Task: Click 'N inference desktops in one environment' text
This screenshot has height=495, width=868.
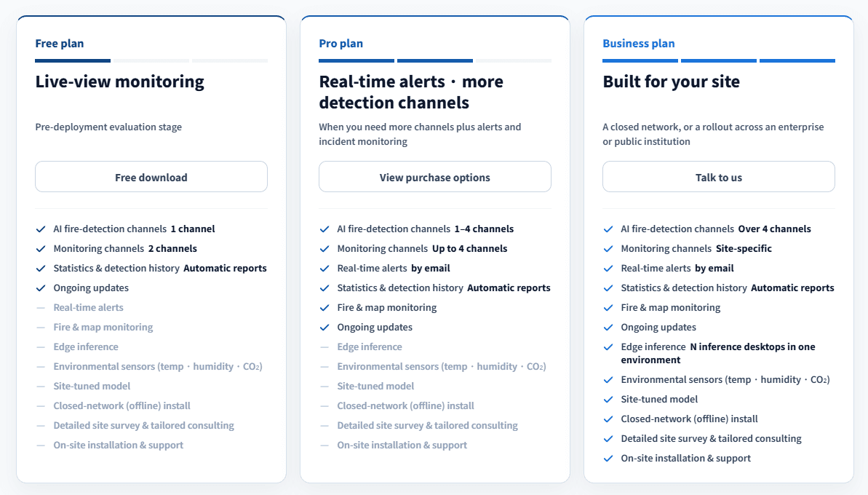Action: pyautogui.click(x=718, y=353)
